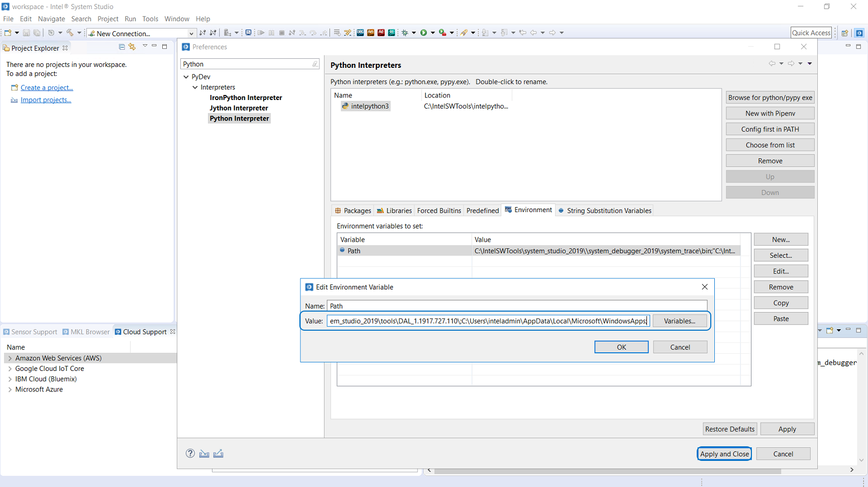Click the New with Pipenv button

(x=770, y=114)
